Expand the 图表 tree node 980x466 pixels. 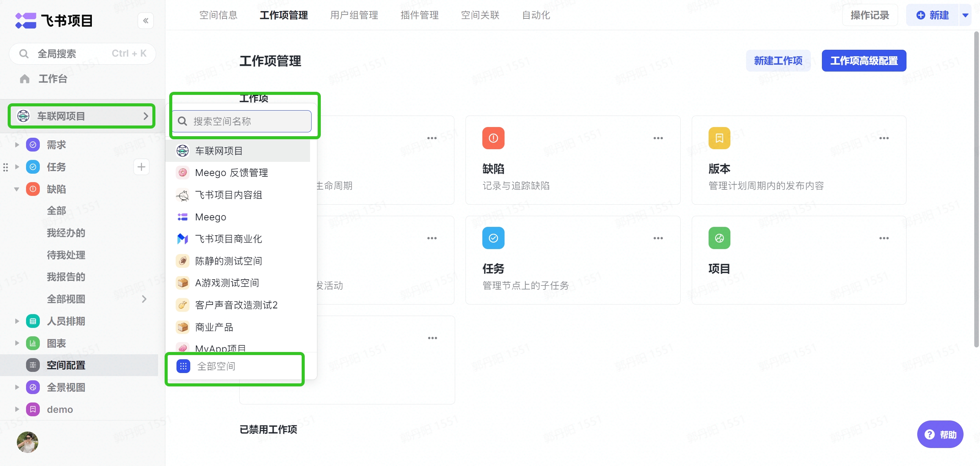pyautogui.click(x=17, y=343)
